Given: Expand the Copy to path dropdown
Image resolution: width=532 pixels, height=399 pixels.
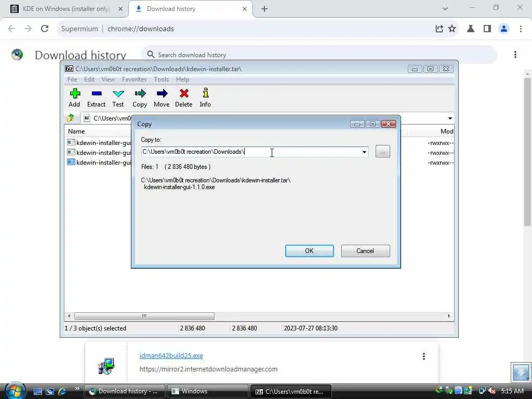Looking at the screenshot, I should pyautogui.click(x=364, y=152).
